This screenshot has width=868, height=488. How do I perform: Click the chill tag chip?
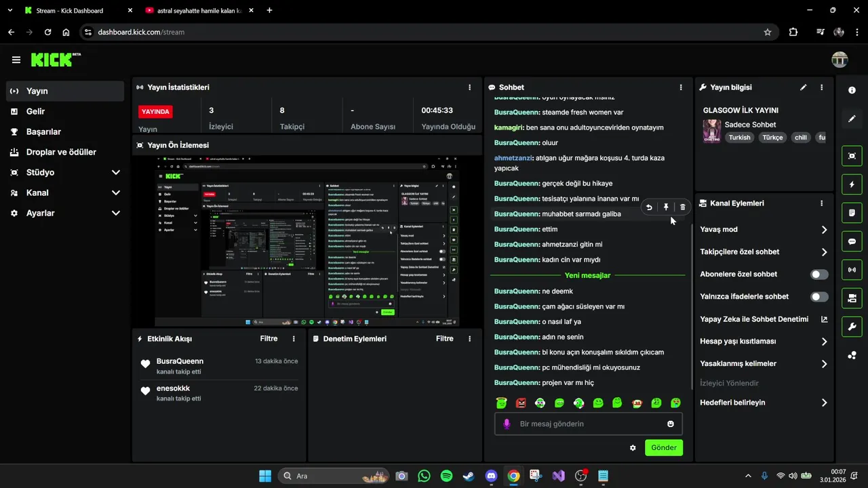coord(801,137)
